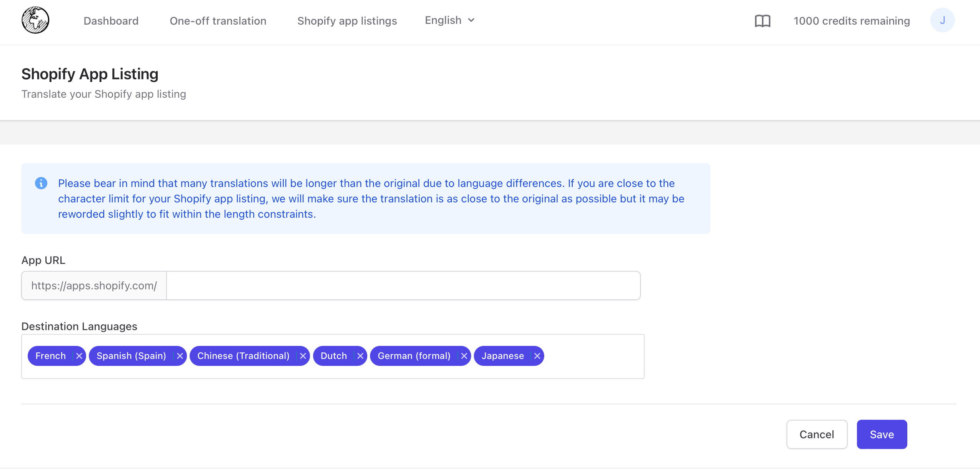Click the globe logo icon
Image resolution: width=980 pixels, height=469 pixels.
(x=35, y=20)
